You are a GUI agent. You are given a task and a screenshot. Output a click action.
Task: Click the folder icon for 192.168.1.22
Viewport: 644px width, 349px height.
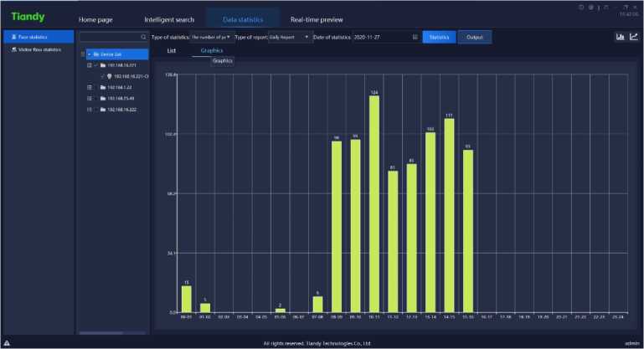102,87
